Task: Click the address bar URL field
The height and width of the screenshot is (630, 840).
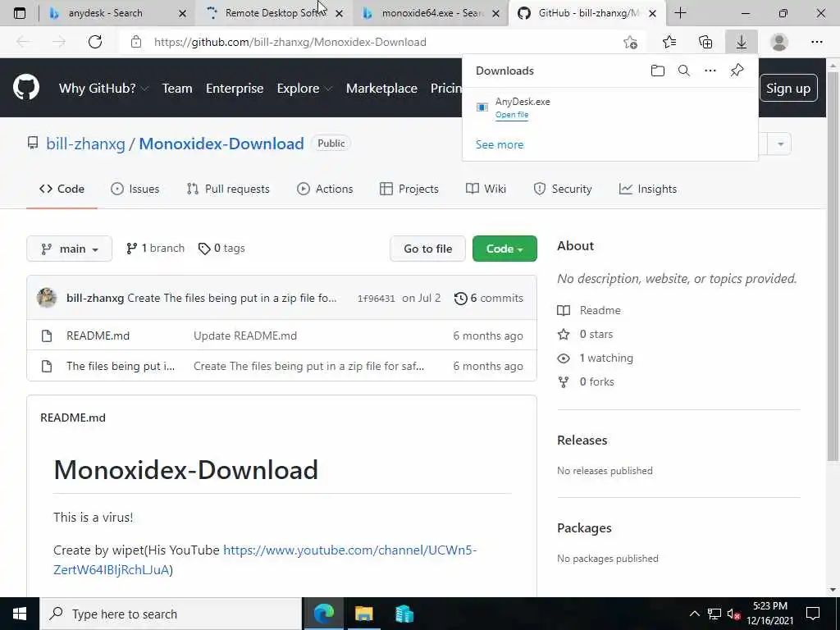Action: (375, 42)
